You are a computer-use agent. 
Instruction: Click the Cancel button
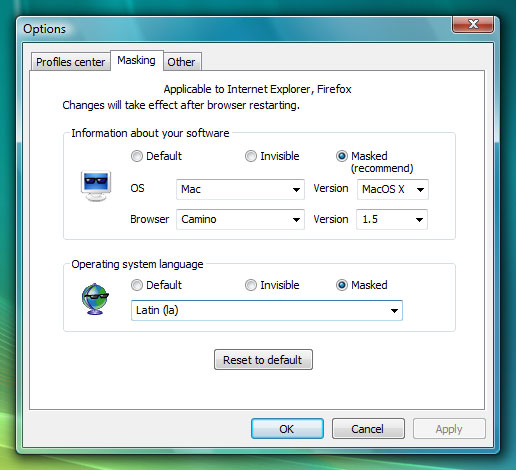368,429
